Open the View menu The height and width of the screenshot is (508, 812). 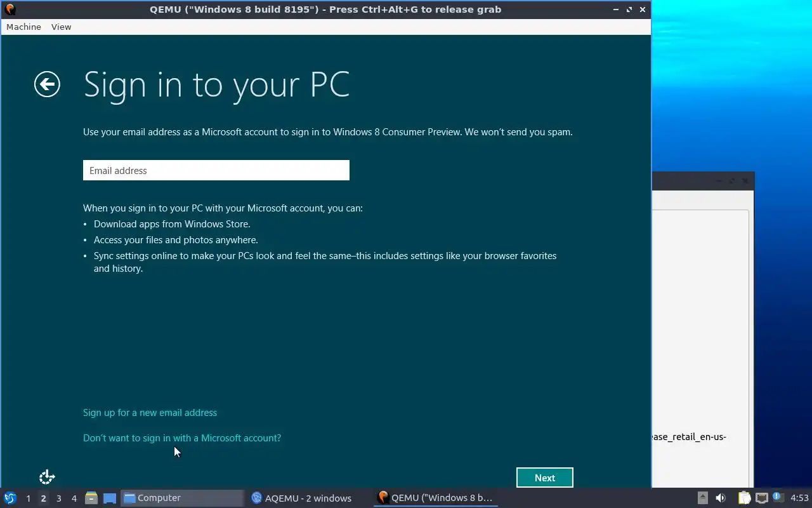pyautogui.click(x=61, y=27)
